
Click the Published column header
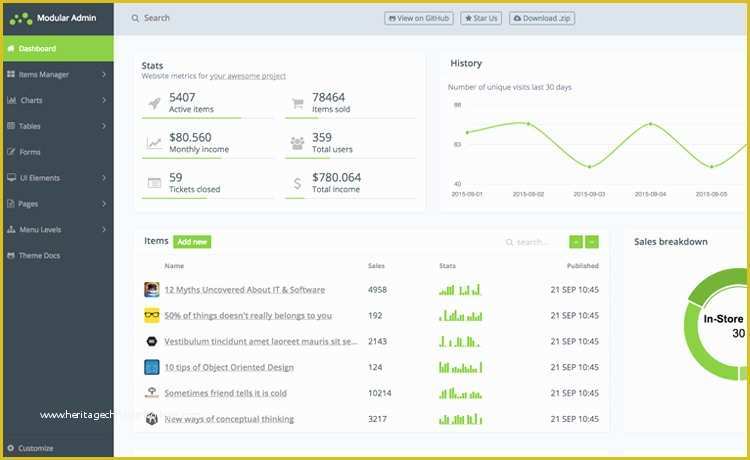tap(583, 266)
